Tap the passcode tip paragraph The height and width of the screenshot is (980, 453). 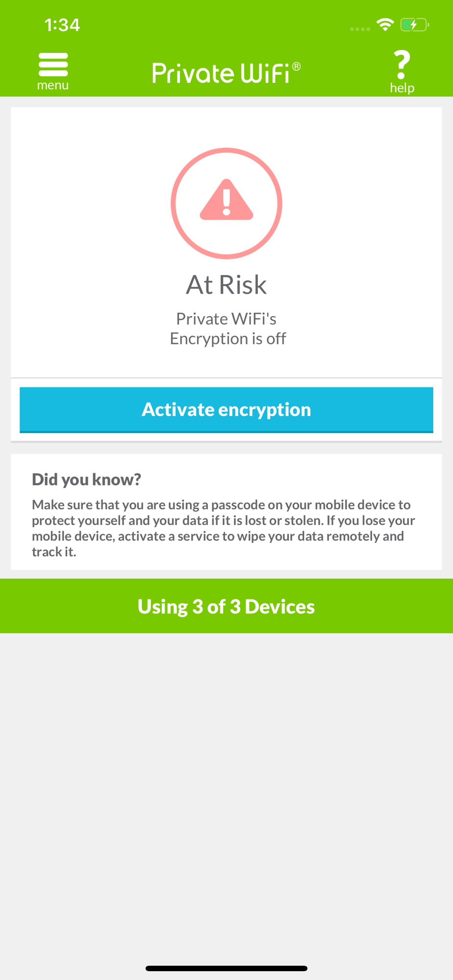click(224, 528)
